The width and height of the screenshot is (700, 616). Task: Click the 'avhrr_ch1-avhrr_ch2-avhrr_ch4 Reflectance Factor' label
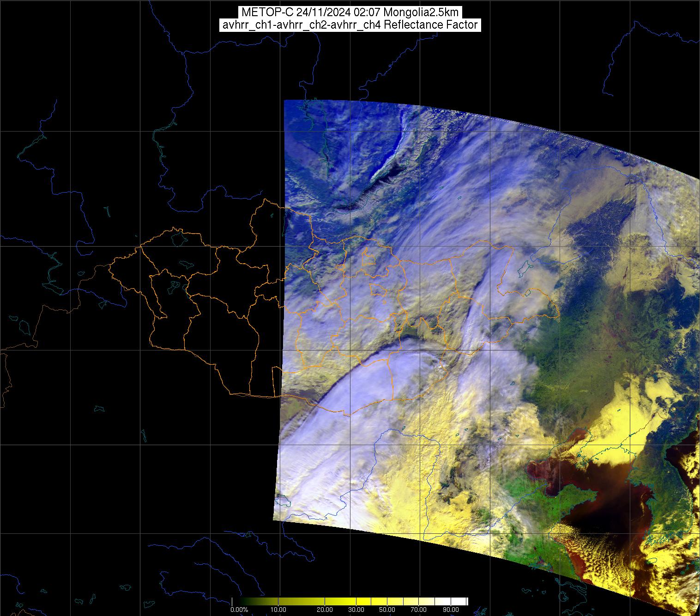click(x=350, y=25)
